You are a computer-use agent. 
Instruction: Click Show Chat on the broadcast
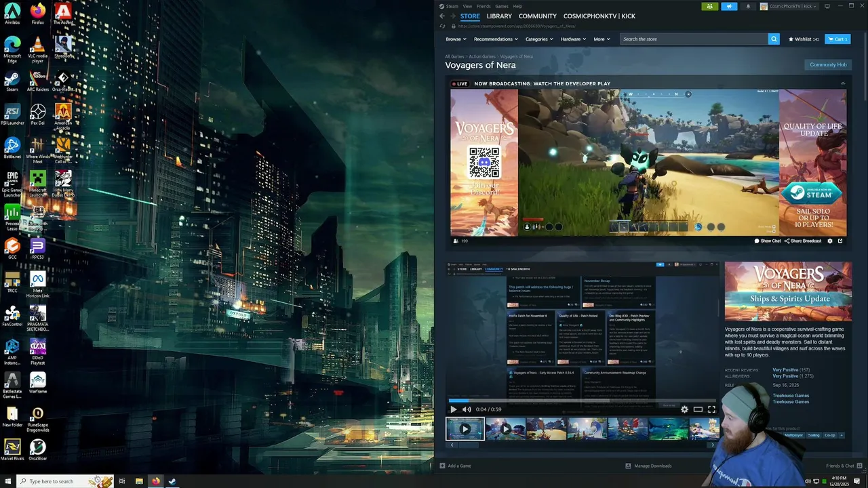pyautogui.click(x=768, y=241)
